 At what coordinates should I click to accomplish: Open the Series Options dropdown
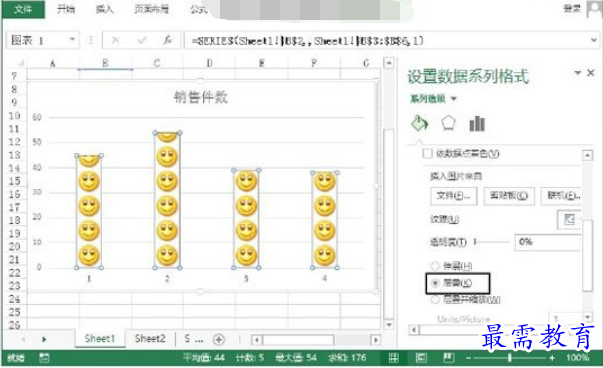(454, 99)
